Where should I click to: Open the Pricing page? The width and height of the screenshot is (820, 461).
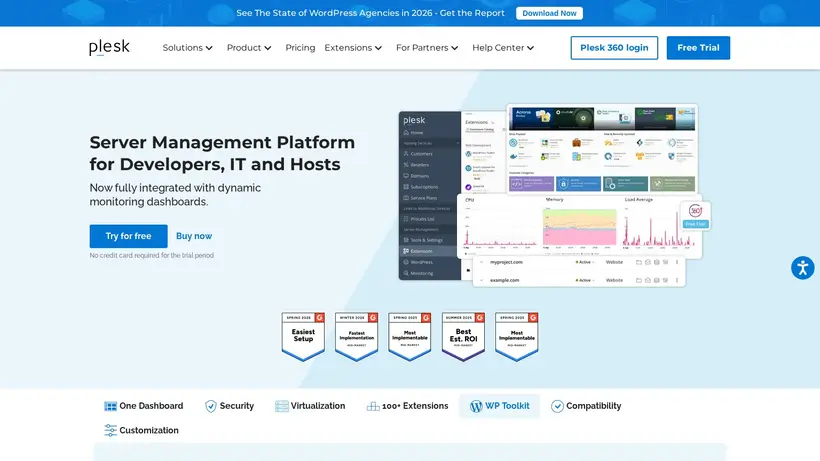point(300,48)
